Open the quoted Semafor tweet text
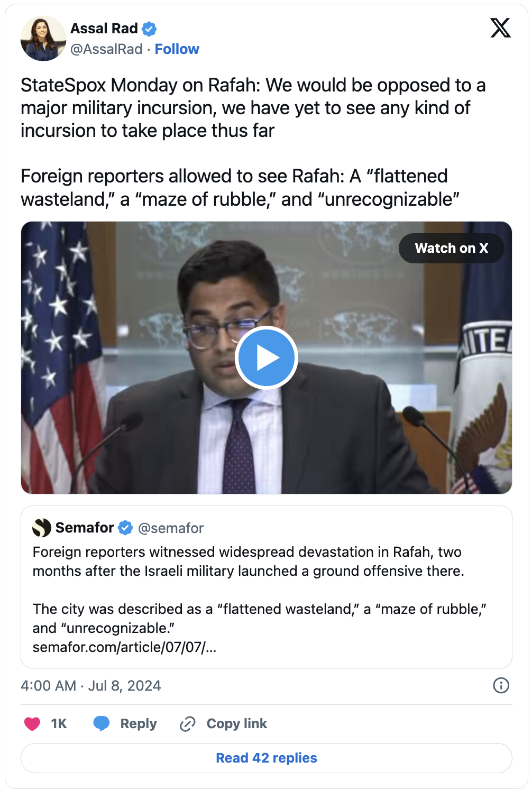The image size is (532, 789). tap(248, 562)
